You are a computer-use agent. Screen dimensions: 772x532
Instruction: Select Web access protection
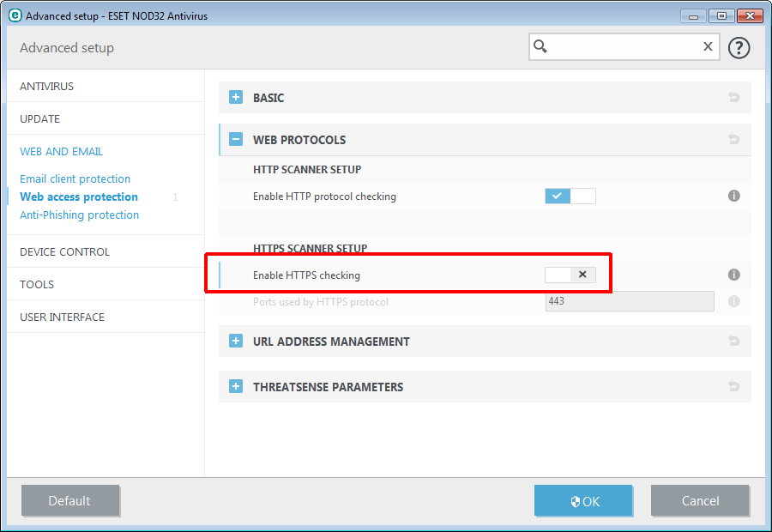click(x=79, y=196)
